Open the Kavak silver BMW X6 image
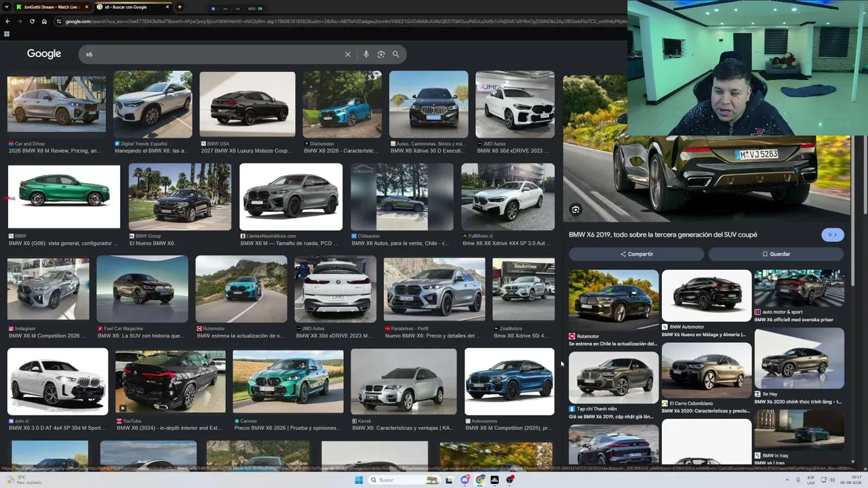Viewport: 868px width, 488px height. [403, 382]
